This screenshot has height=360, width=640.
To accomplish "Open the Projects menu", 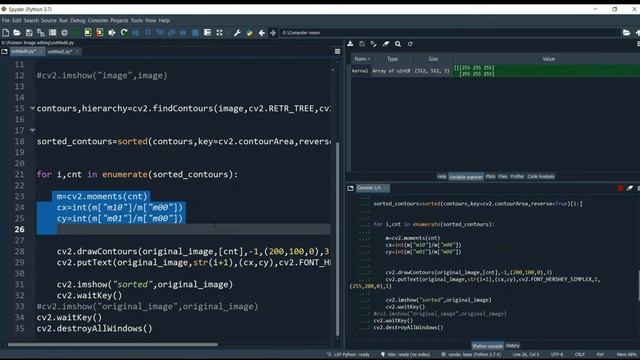I will pyautogui.click(x=119, y=20).
